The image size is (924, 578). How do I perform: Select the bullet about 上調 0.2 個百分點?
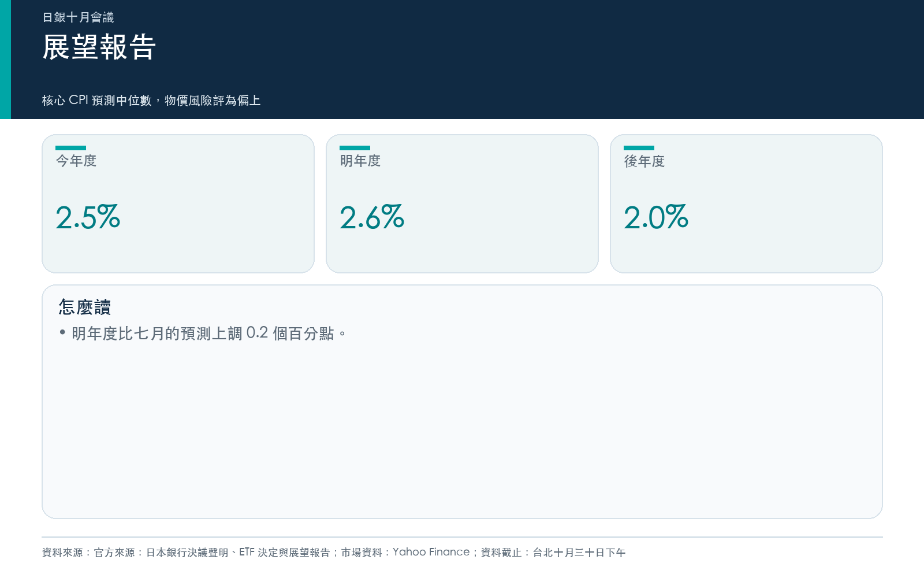(x=203, y=334)
